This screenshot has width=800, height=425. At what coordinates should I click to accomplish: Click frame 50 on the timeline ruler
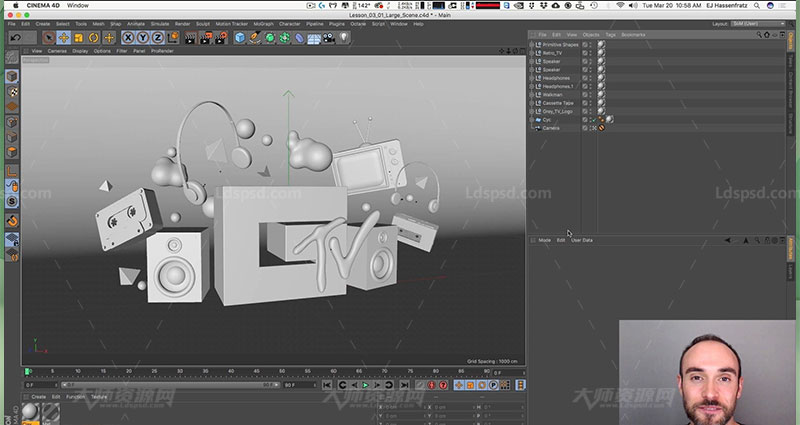(282, 371)
